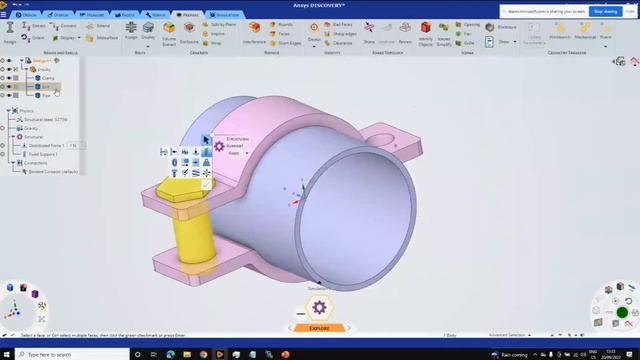Image resolution: width=640 pixels, height=360 pixels.
Task: Open the Design ribbon tab
Action: coord(25,15)
